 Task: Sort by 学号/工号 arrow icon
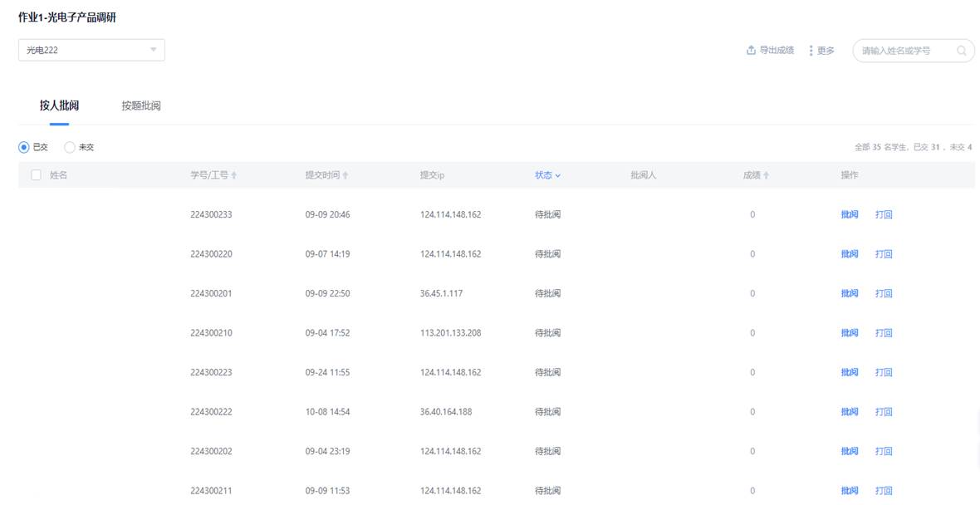234,176
